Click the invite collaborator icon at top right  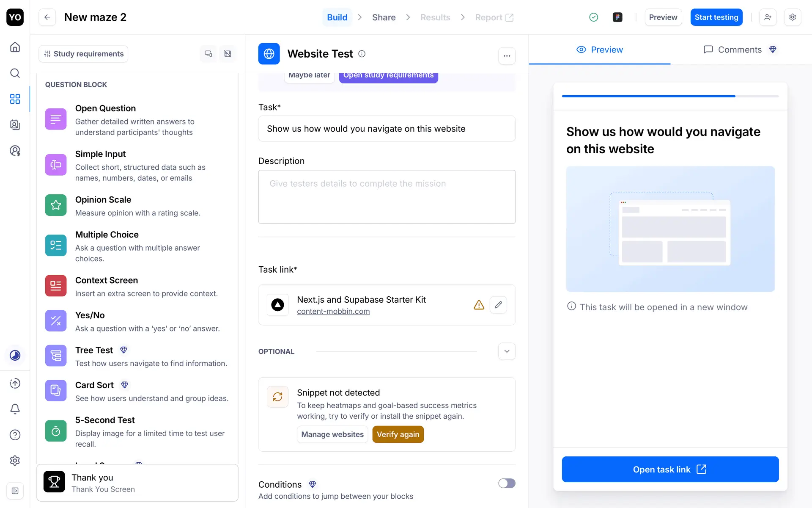coord(768,17)
